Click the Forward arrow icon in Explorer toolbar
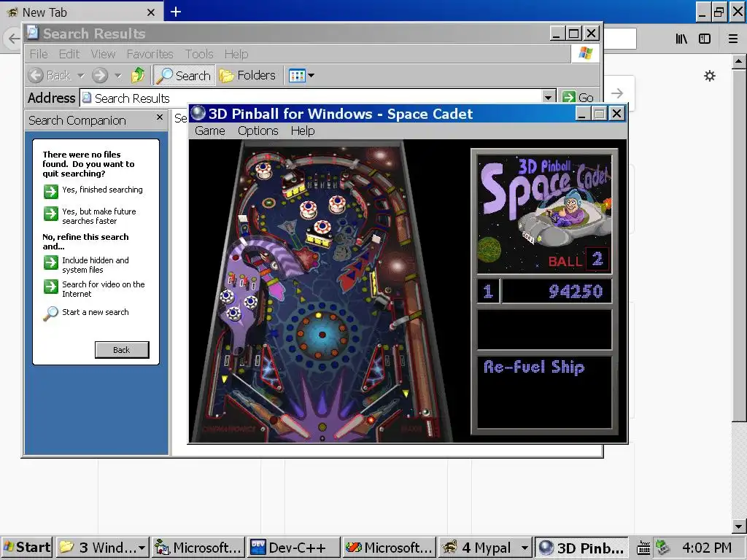The image size is (747, 560). pos(100,75)
